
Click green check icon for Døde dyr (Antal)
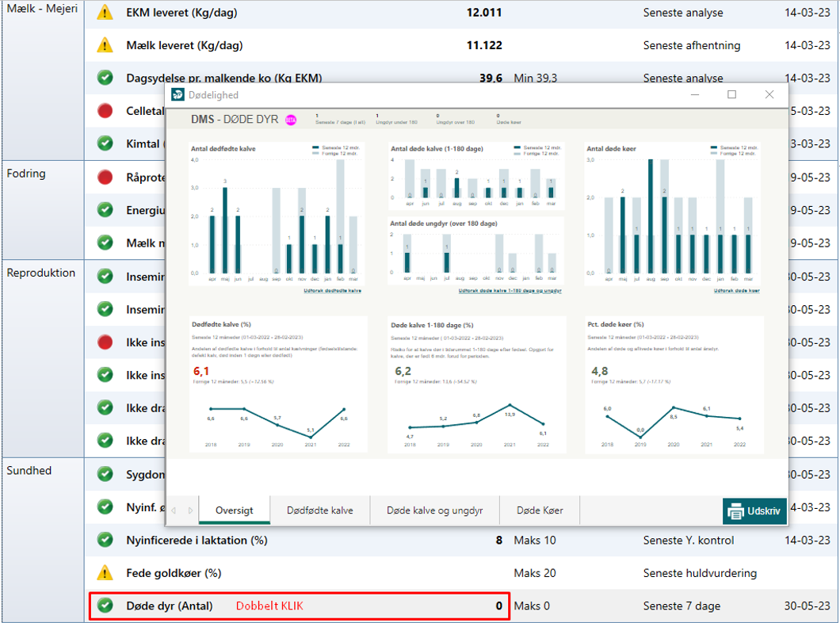(105, 606)
